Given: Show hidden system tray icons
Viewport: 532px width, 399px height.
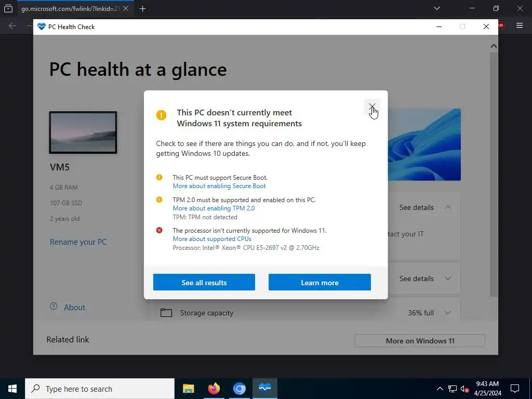Looking at the screenshot, I should tap(440, 389).
